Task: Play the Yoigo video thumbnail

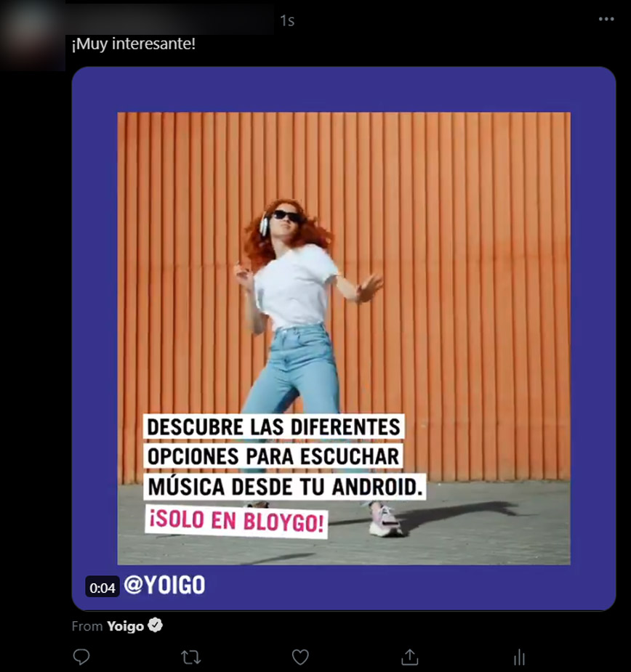Action: [344, 339]
